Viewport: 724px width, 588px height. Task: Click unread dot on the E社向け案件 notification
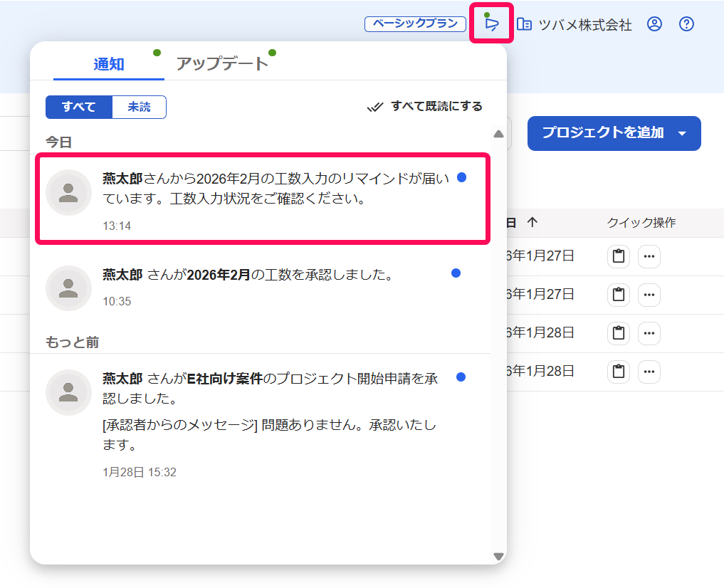coord(461,377)
